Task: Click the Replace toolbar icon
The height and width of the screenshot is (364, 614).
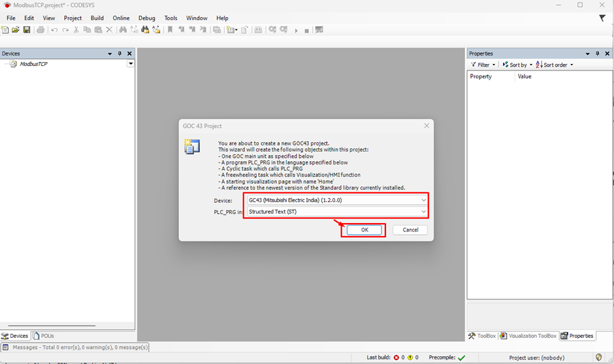Action: pyautogui.click(x=134, y=30)
